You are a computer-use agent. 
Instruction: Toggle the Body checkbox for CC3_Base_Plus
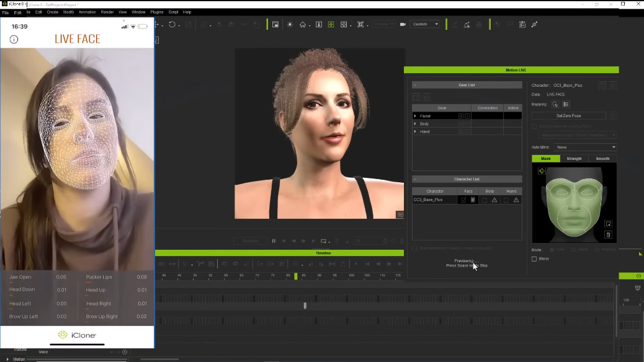pos(485,200)
